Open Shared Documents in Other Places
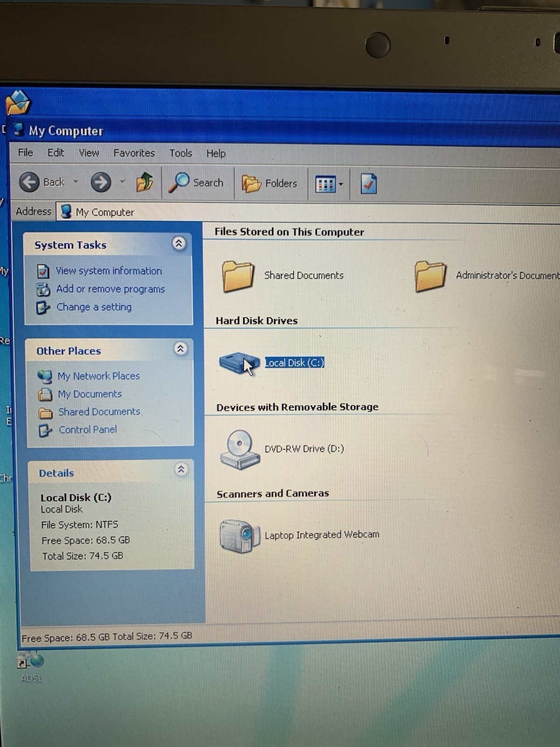Image resolution: width=560 pixels, height=747 pixels. [99, 412]
